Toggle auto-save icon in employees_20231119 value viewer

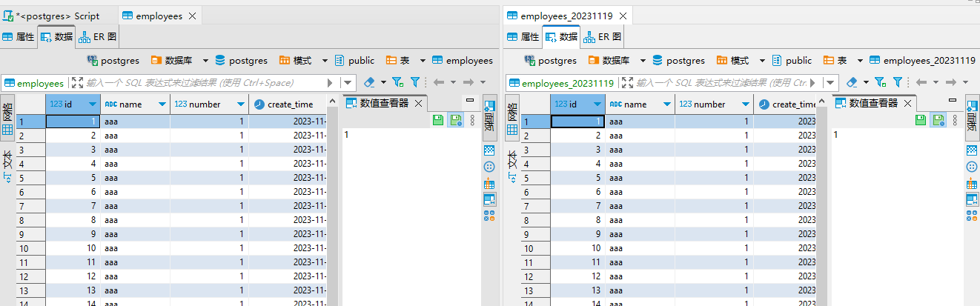click(938, 119)
